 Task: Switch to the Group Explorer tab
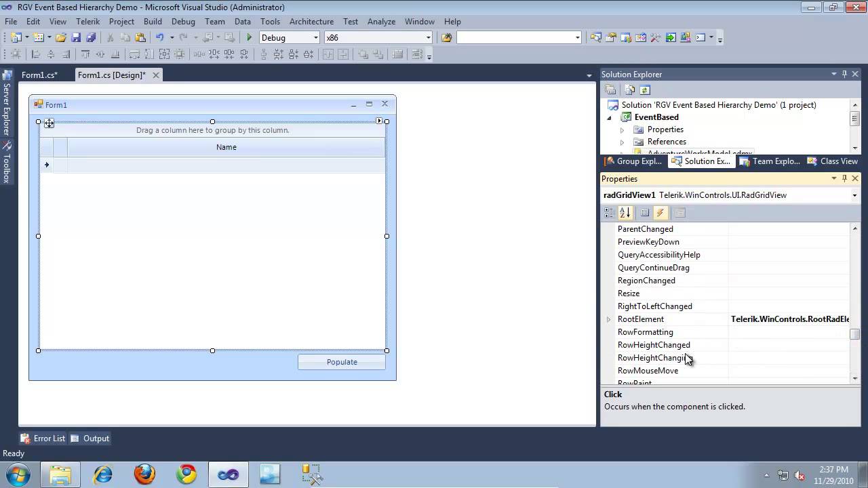634,161
